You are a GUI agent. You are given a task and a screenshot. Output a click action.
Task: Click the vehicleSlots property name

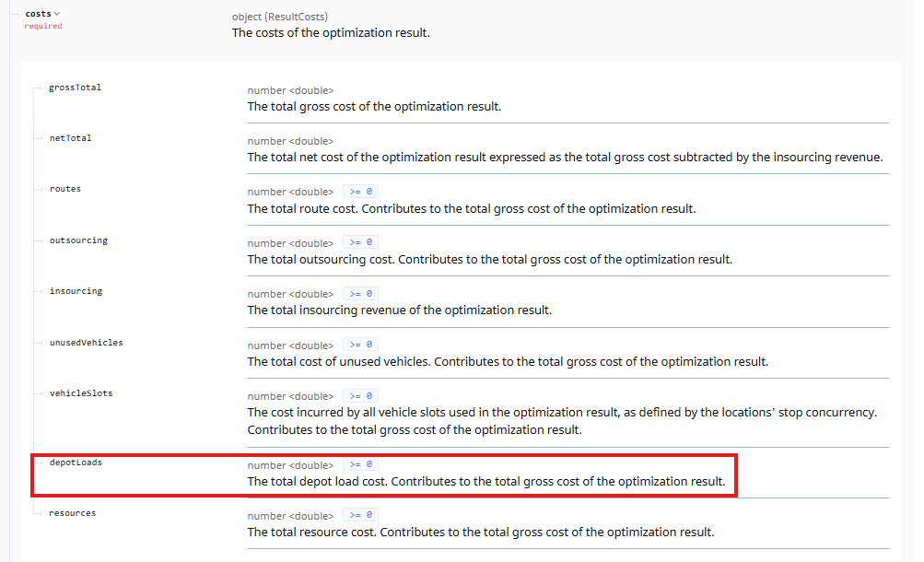tap(80, 393)
